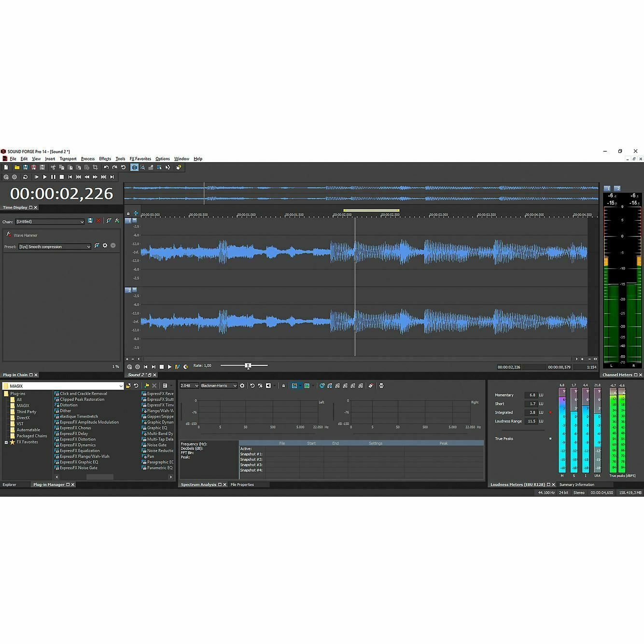Print the spectrum analysis graph
This screenshot has height=644, width=644.
click(381, 386)
